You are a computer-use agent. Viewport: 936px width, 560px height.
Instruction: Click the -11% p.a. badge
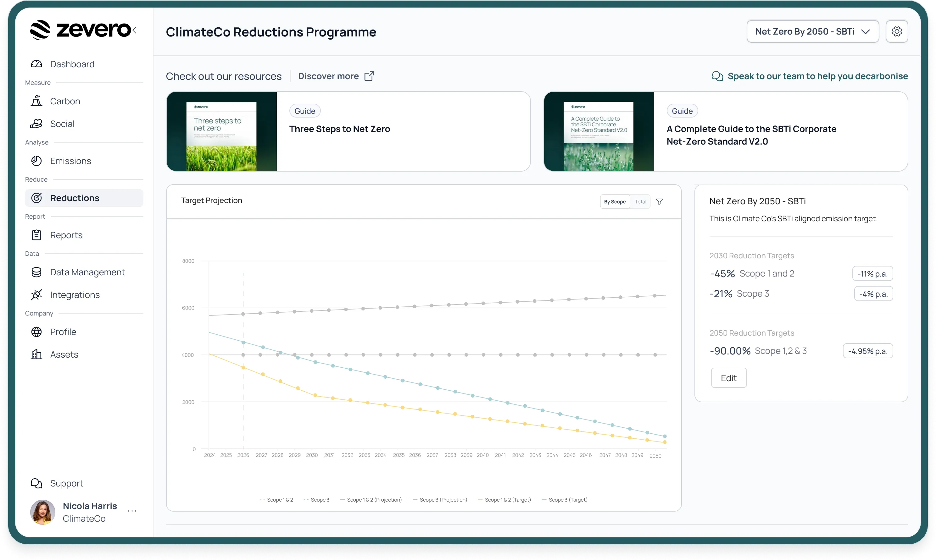(872, 274)
